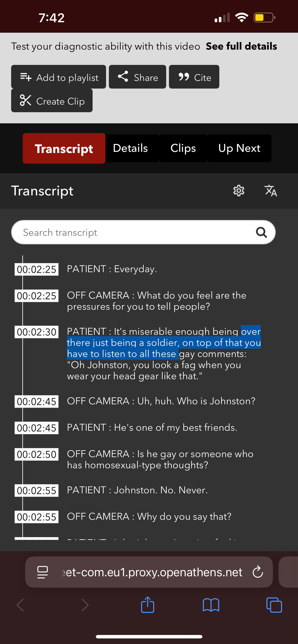Open page format menu in address bar
Viewport: 298px width, 644px height.
coord(42,572)
